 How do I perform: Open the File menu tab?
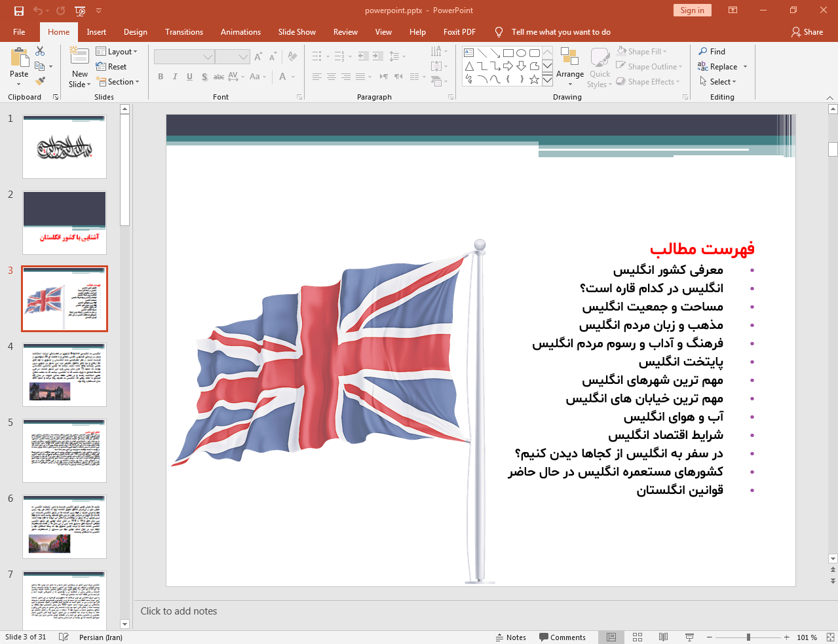click(19, 32)
